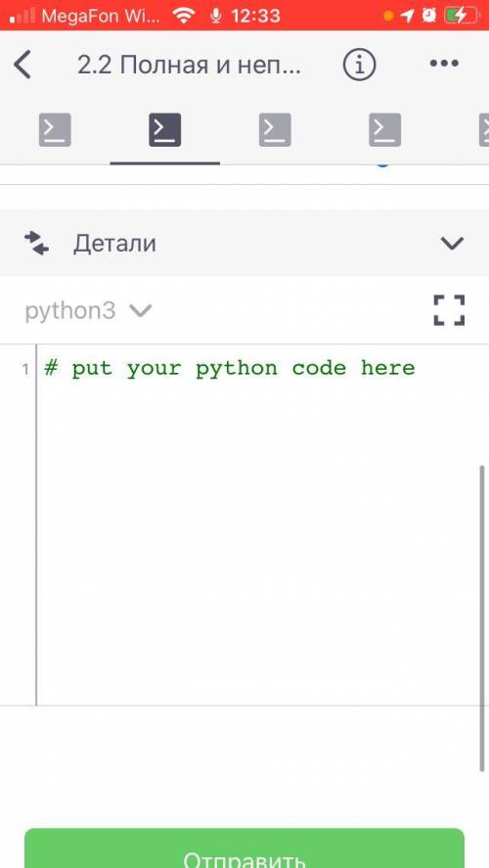Submit solution with Отправить button
Viewport: 489px width, 868px height.
point(244,848)
